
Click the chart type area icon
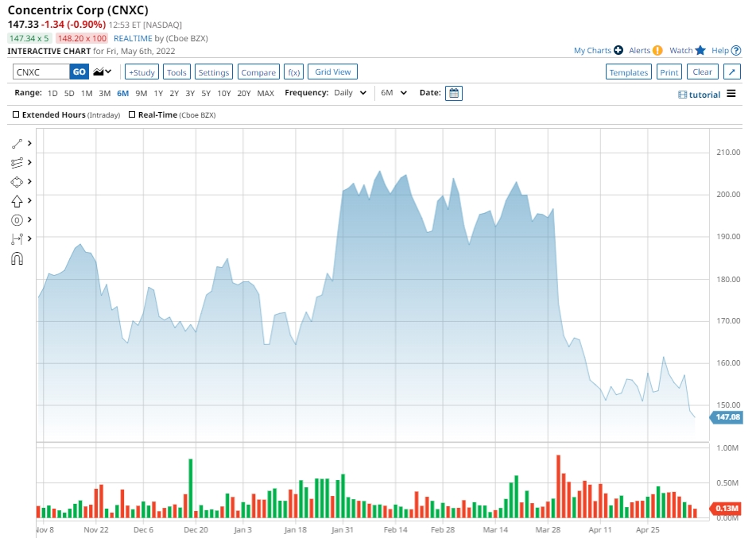pyautogui.click(x=99, y=72)
